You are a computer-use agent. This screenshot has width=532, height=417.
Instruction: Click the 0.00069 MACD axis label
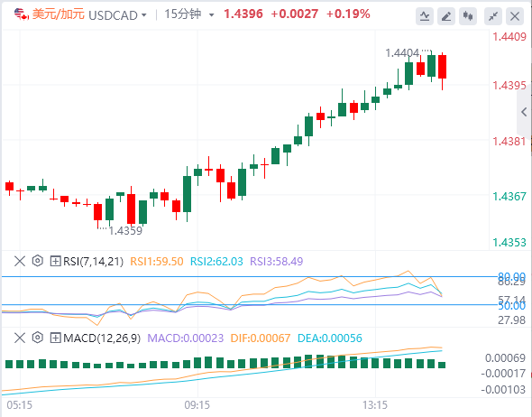point(505,358)
